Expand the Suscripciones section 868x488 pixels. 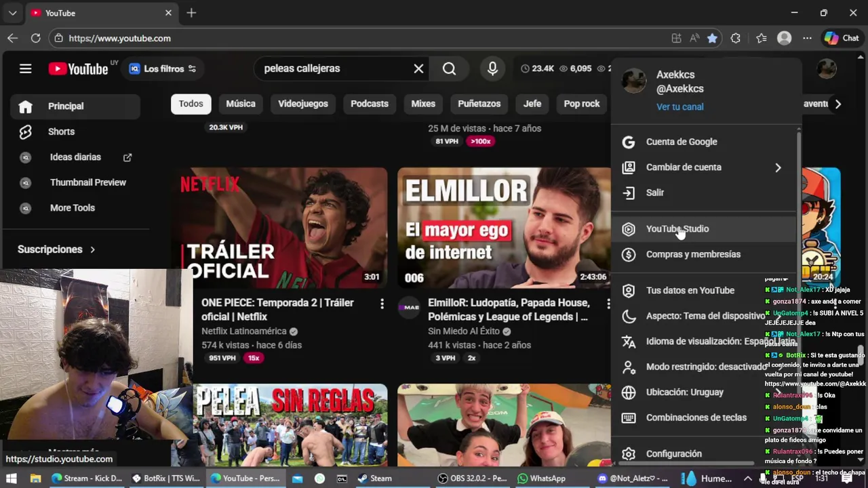pyautogui.click(x=57, y=249)
